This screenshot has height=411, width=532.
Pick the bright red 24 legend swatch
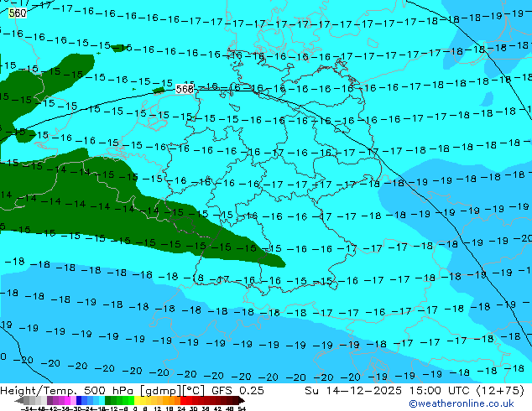pyautogui.click(x=183, y=400)
